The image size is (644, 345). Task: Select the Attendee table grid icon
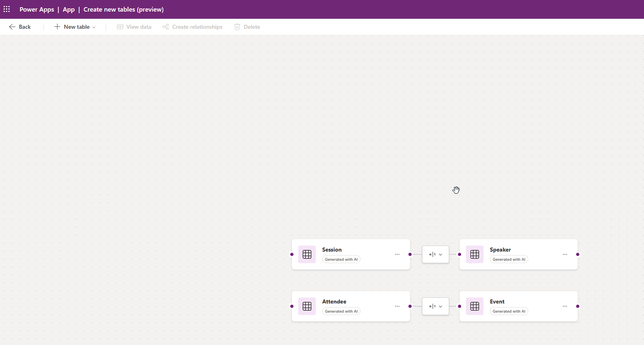[x=307, y=306]
